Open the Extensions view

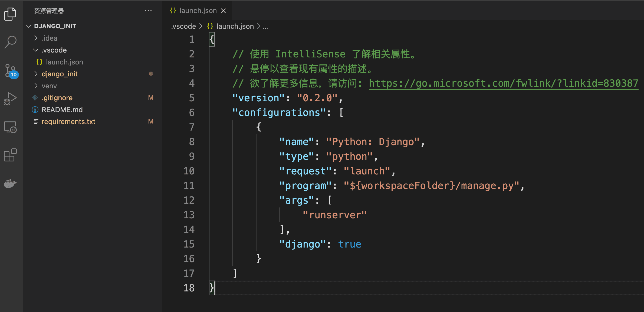coord(10,155)
